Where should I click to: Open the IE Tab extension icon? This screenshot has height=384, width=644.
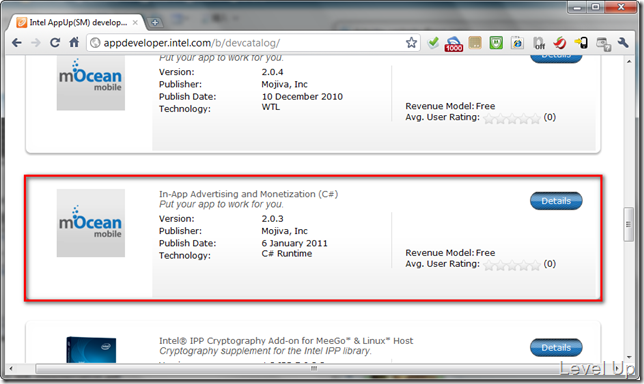(x=518, y=43)
